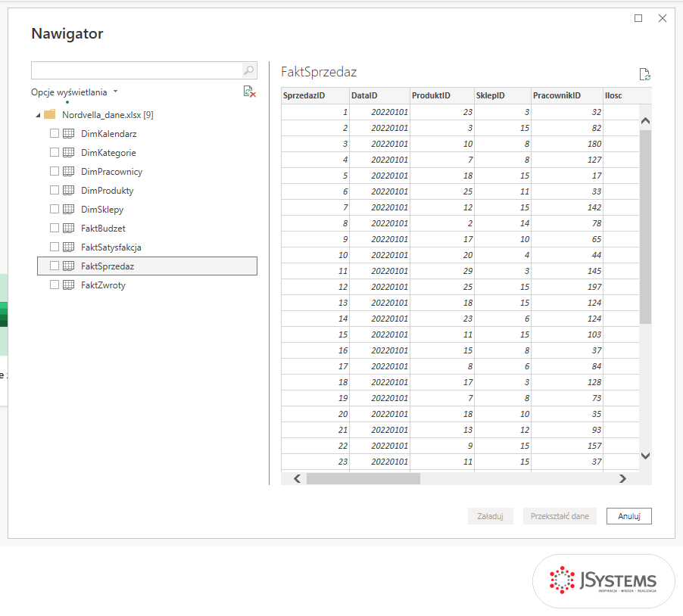
Task: Click the Anuluj button
Action: coord(629,516)
